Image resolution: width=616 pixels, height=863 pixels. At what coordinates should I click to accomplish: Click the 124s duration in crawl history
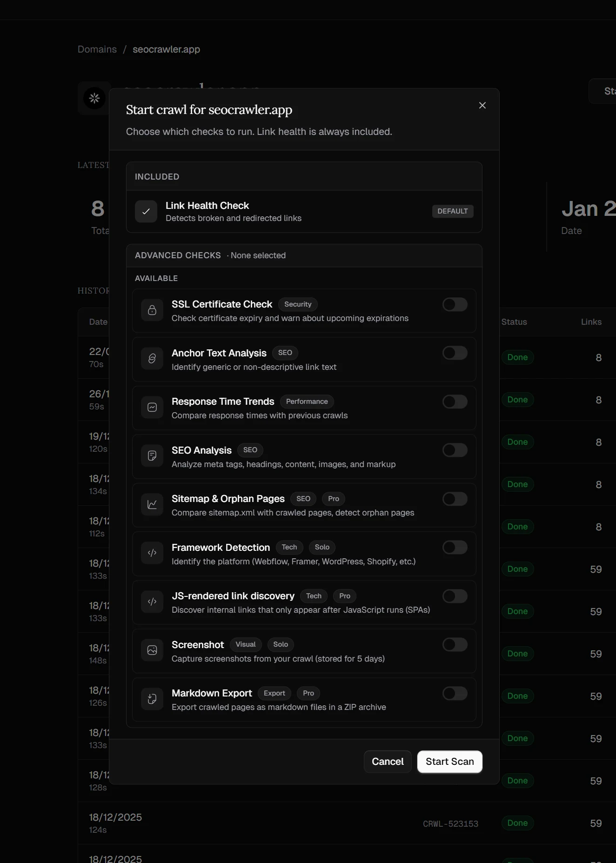pyautogui.click(x=98, y=830)
